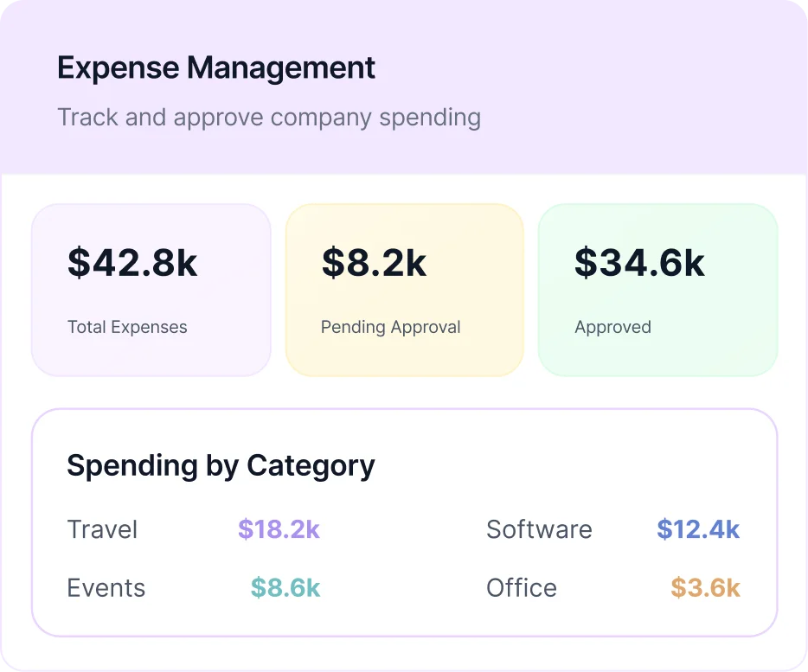Click the $8.2k pending approval amount
This screenshot has width=808, height=672.
pos(374,264)
